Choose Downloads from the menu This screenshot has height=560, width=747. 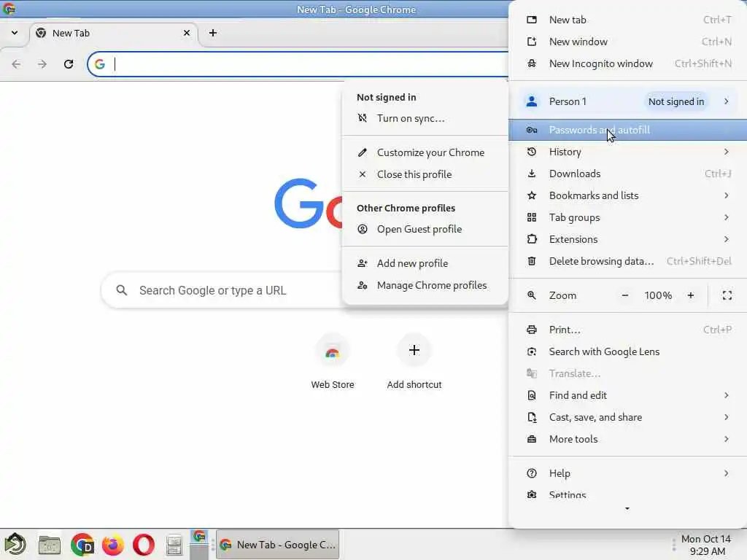628,174
